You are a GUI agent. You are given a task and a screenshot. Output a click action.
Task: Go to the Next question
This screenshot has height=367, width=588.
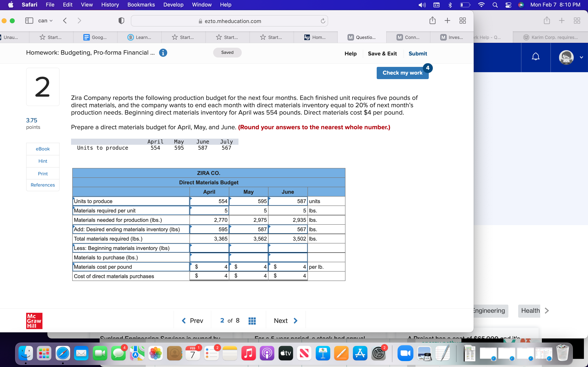pyautogui.click(x=285, y=321)
